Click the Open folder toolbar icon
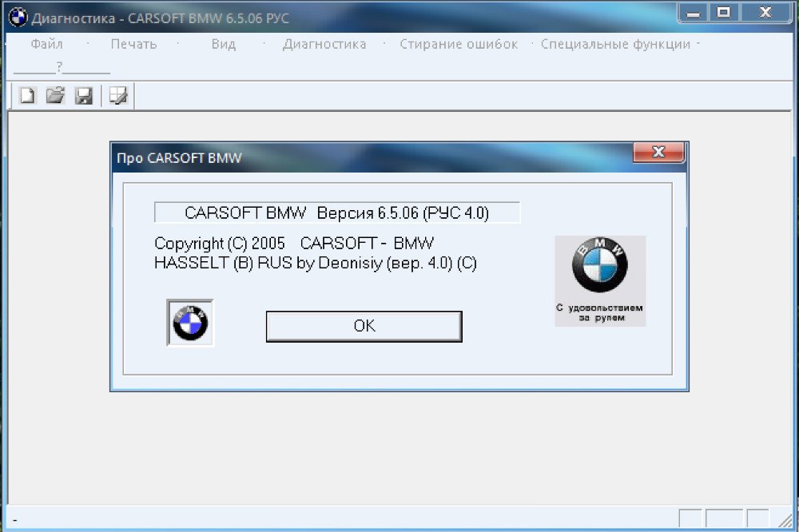The image size is (799, 532). [55, 95]
